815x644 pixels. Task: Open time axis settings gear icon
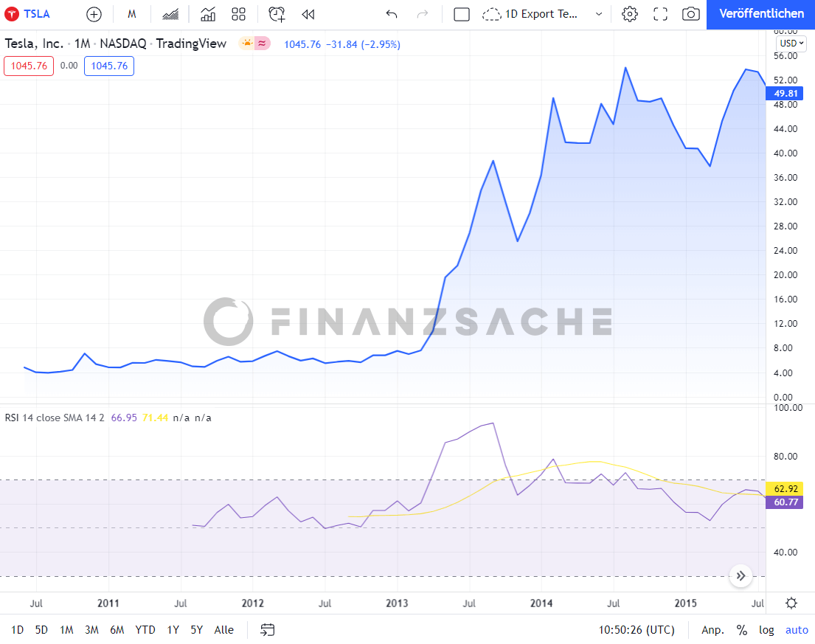pos(791,603)
